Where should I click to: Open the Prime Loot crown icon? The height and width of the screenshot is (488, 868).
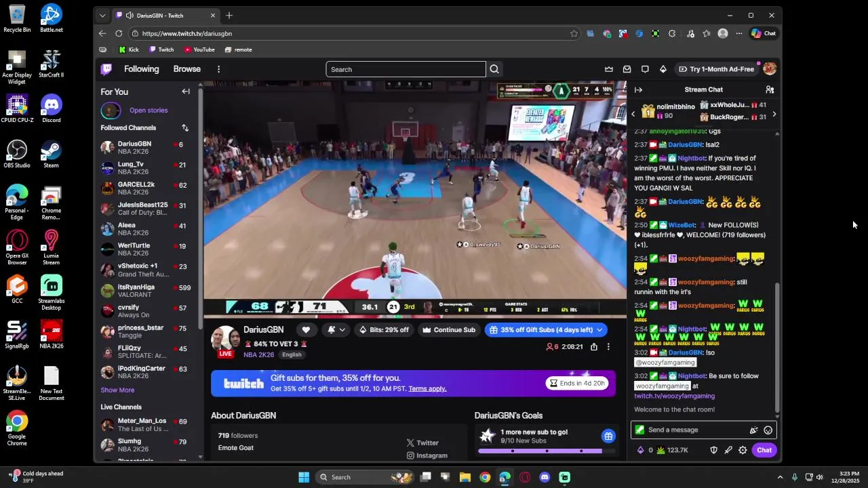click(609, 69)
